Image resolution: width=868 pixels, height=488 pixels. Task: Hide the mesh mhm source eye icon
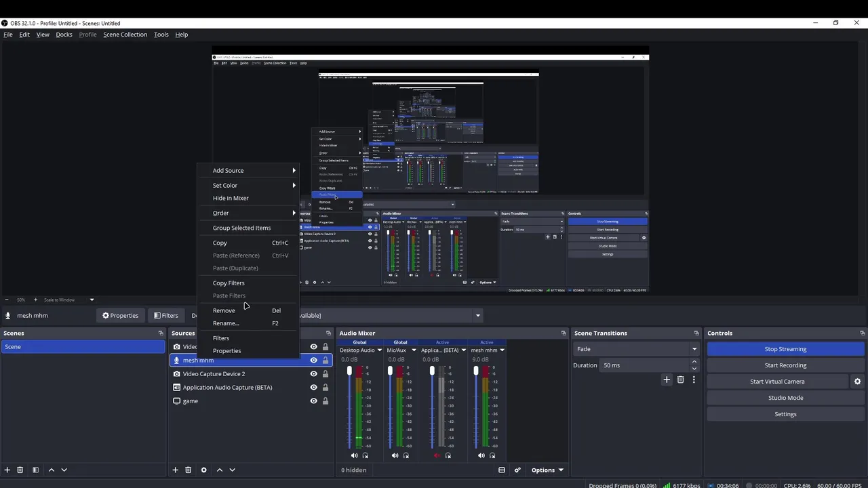pos(313,360)
